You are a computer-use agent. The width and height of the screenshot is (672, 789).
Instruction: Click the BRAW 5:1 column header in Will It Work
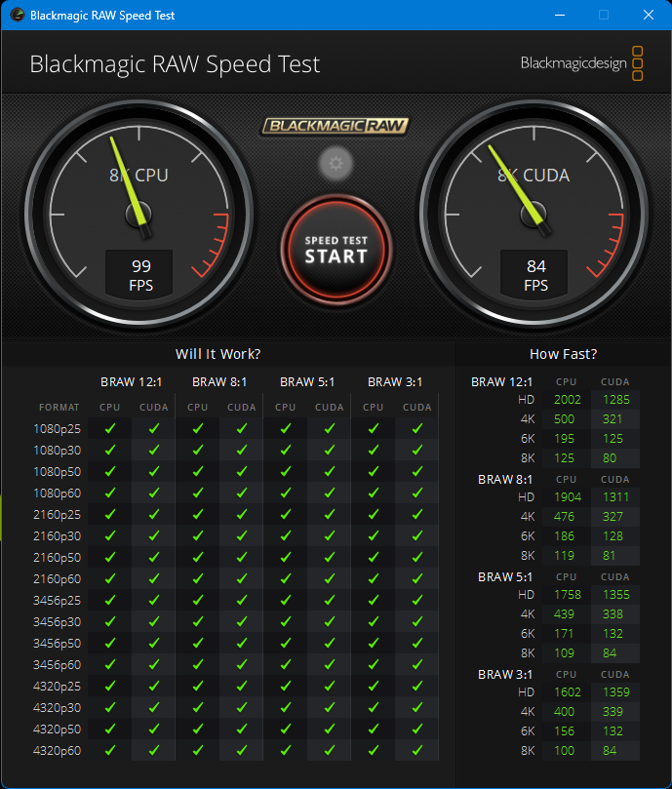(307, 382)
